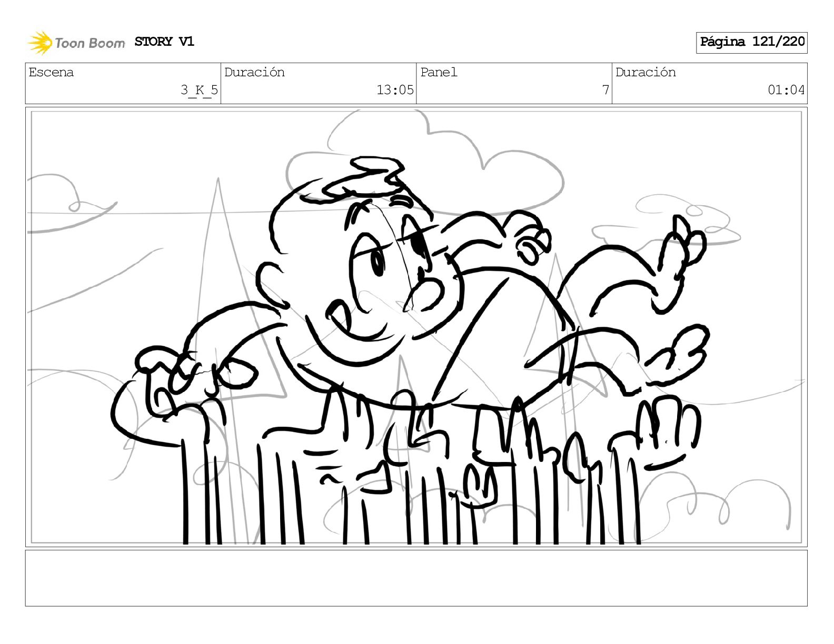Click the Escena label

[51, 72]
